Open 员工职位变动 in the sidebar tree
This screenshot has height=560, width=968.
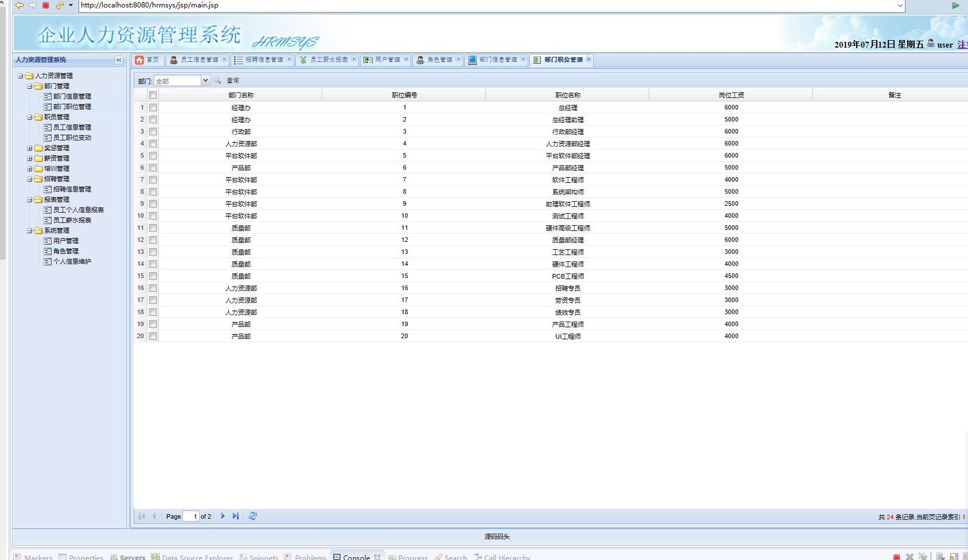pyautogui.click(x=72, y=138)
